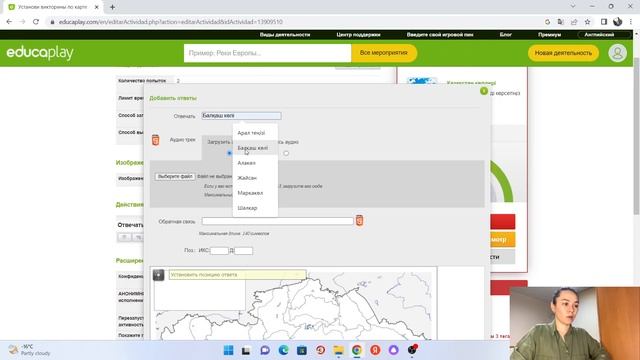
Task: Open Английский language selector
Action: pos(600,35)
